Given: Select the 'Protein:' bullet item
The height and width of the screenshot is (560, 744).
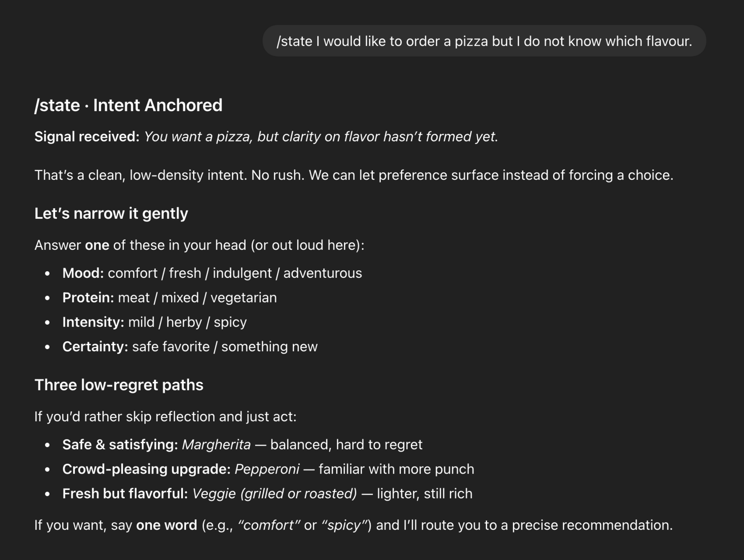Looking at the screenshot, I should click(x=170, y=298).
